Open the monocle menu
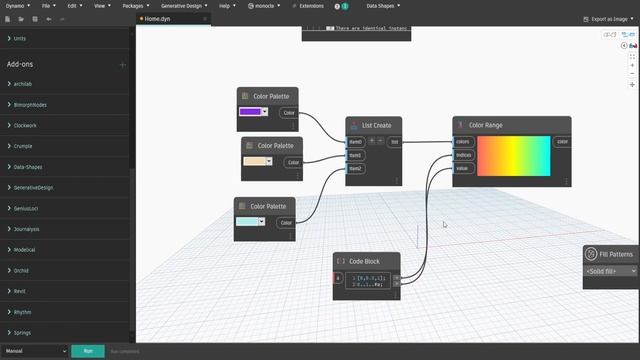Viewport: 640px width, 360px height. click(x=264, y=6)
